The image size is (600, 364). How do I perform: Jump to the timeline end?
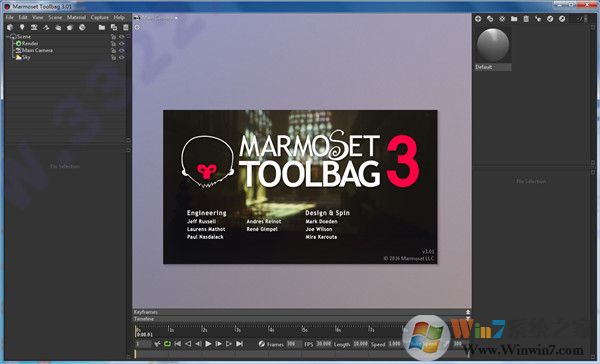pos(239,344)
